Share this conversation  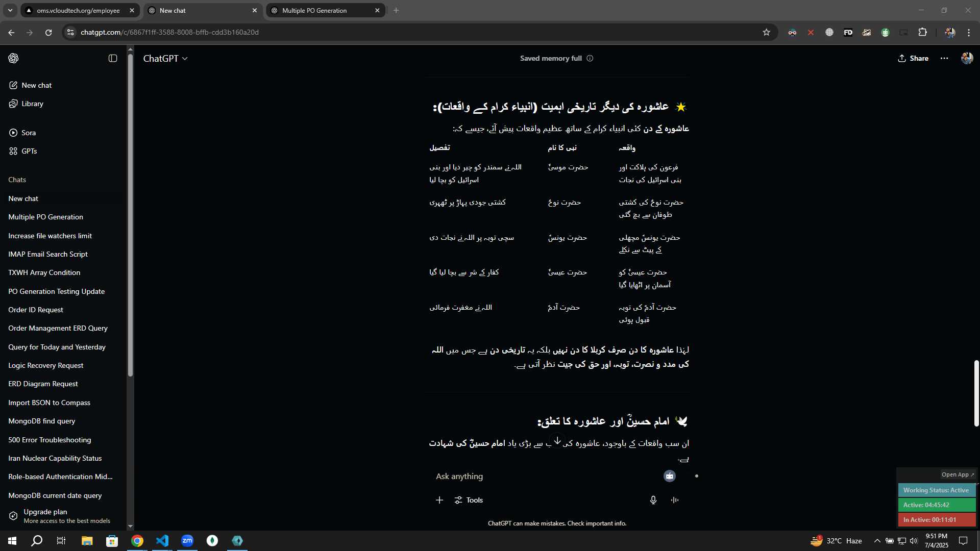point(913,58)
